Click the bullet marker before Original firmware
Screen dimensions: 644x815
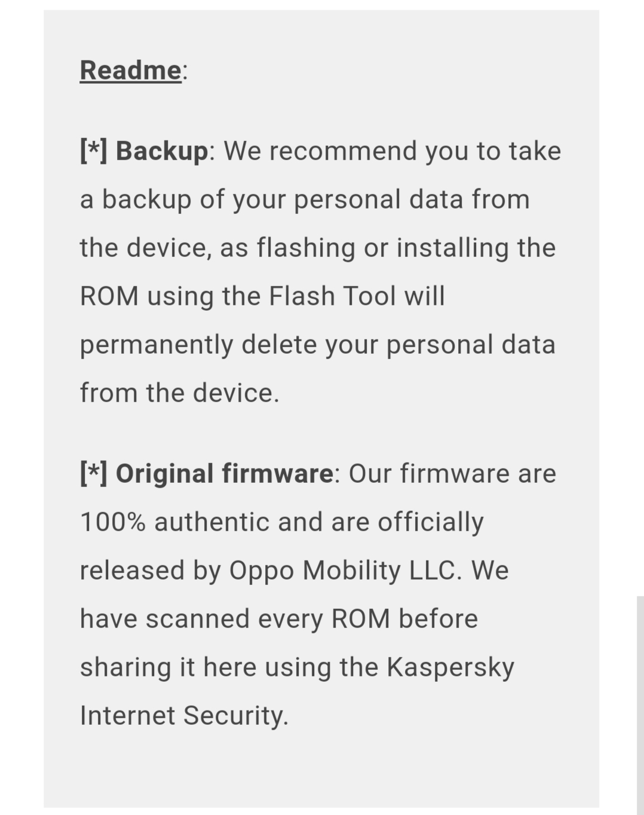coord(94,473)
